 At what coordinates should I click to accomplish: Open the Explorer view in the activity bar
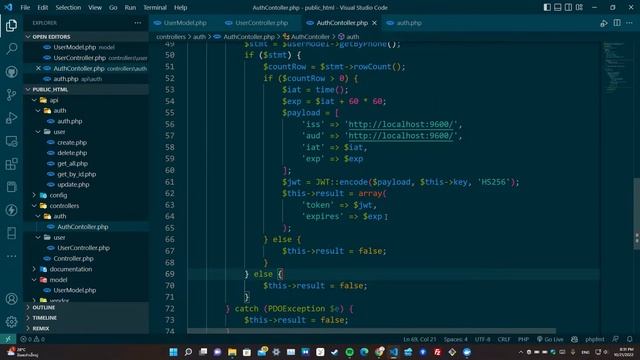tap(11, 25)
